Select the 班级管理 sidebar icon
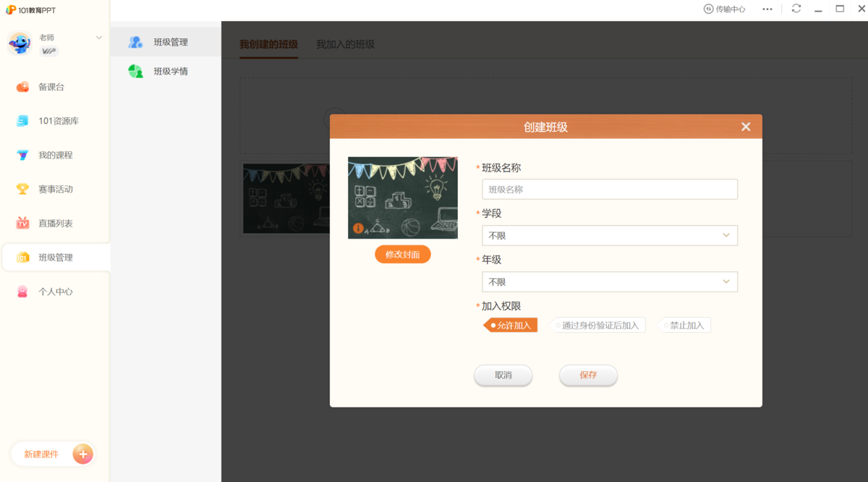Screen dimensions: 868x482 coord(23,258)
